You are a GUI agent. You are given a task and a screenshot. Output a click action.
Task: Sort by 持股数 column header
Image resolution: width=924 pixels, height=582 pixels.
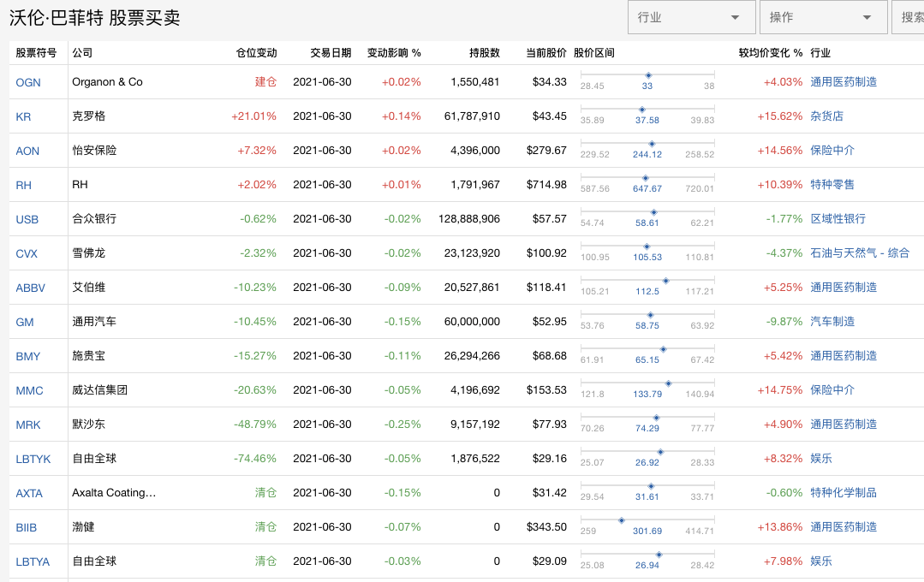click(484, 53)
